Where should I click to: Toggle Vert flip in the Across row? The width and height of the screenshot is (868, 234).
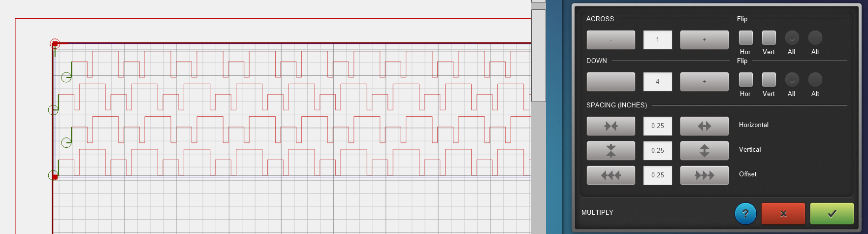click(769, 38)
